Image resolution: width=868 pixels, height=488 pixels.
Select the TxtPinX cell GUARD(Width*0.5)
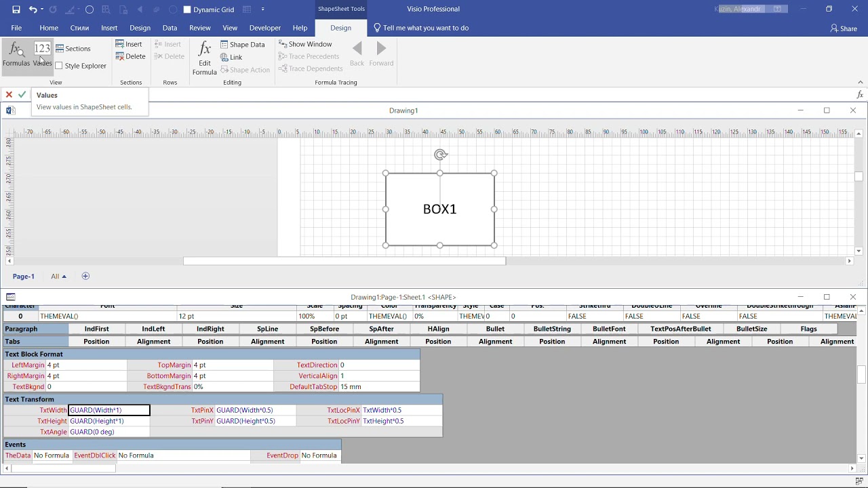(255, 410)
